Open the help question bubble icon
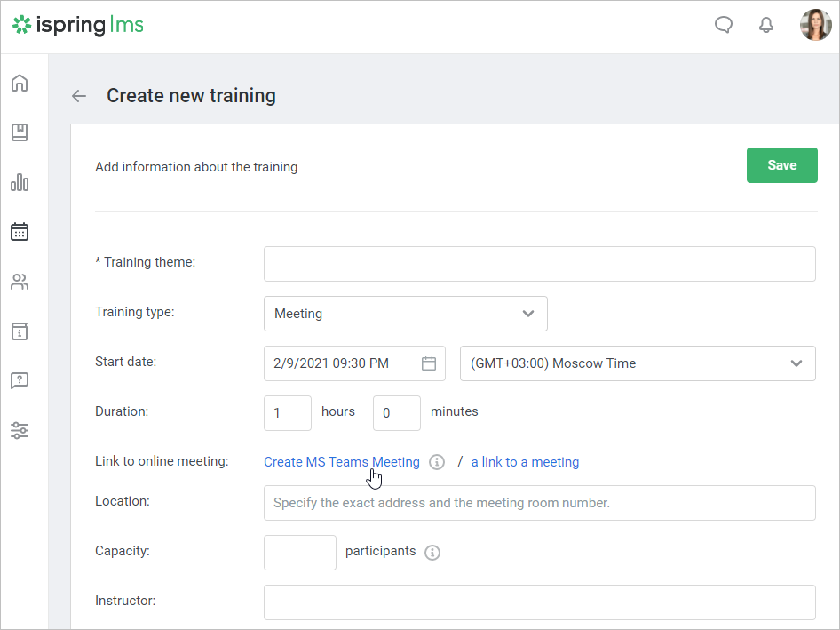This screenshot has height=630, width=840. click(x=20, y=381)
